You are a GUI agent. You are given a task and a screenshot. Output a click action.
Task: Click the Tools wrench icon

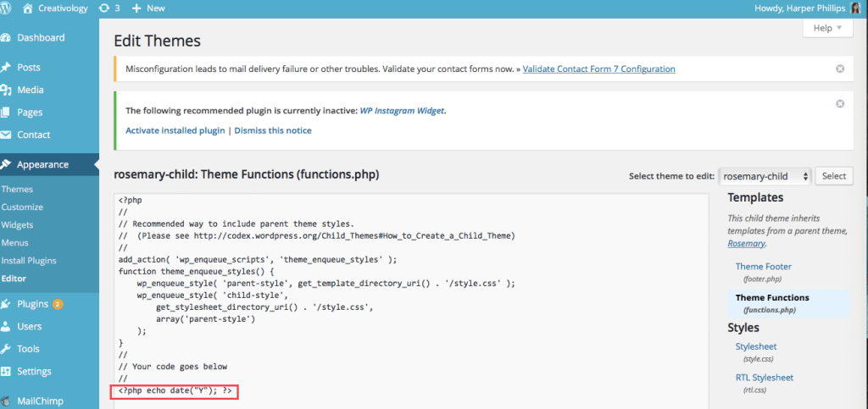[x=6, y=349]
